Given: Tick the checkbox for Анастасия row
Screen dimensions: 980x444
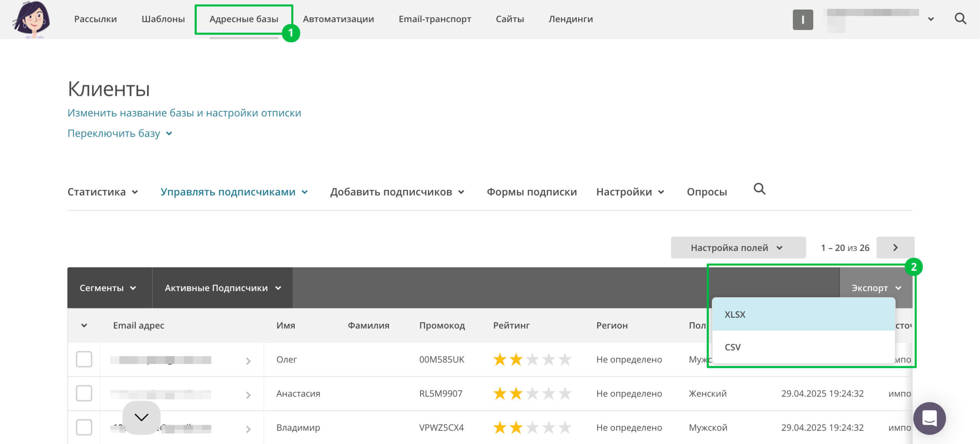Looking at the screenshot, I should pos(84,393).
